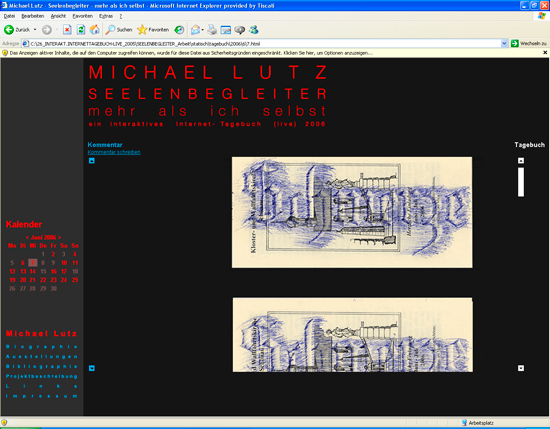
Task: Click the Arbeitsplatz zone in status bar
Action: [477, 423]
